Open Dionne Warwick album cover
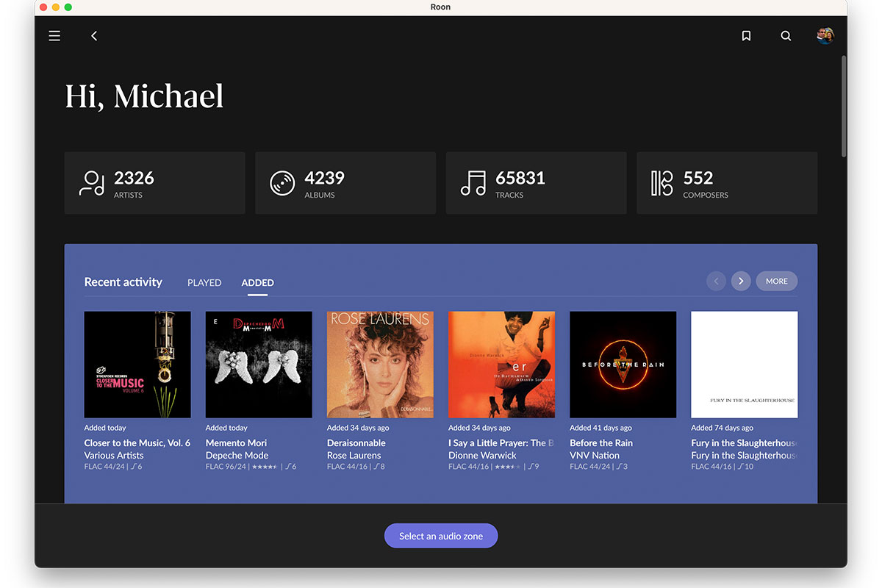Viewport: 882px width, 588px height. coord(501,365)
